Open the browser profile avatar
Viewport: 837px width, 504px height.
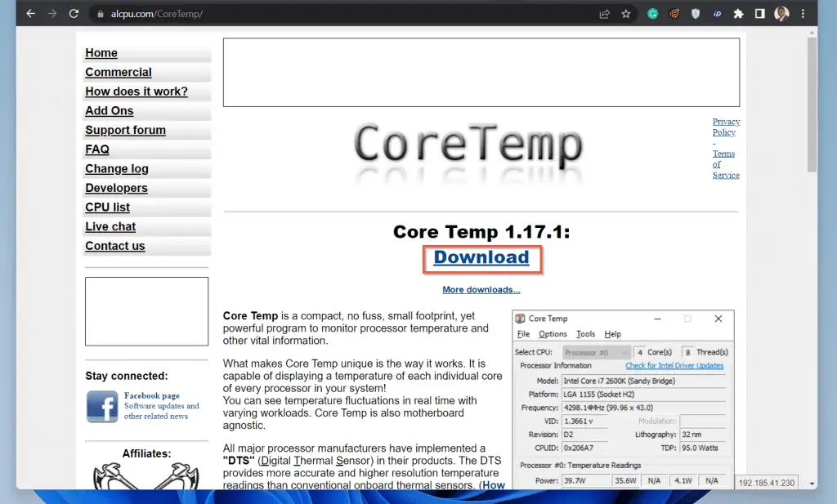tap(780, 13)
